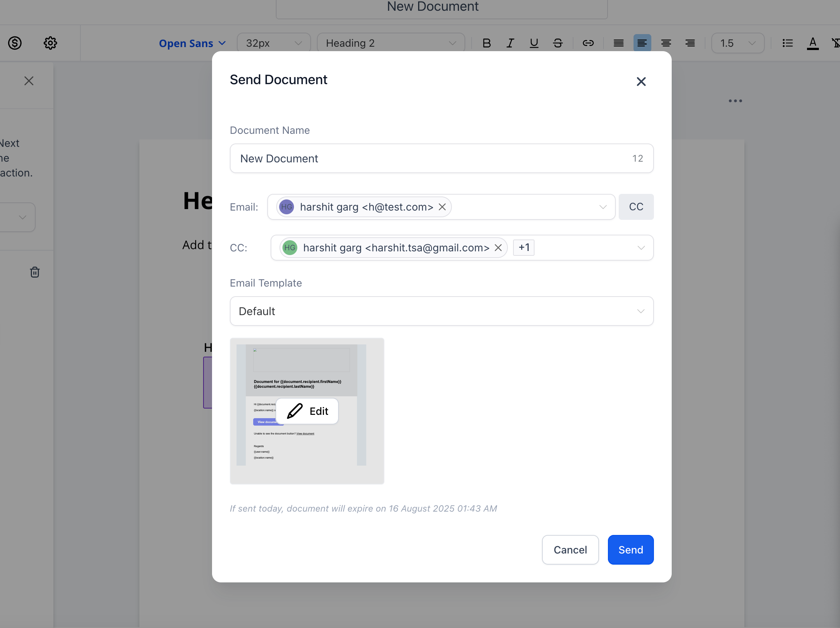Apply strikethrough formatting
Image resolution: width=840 pixels, height=628 pixels.
click(x=558, y=43)
